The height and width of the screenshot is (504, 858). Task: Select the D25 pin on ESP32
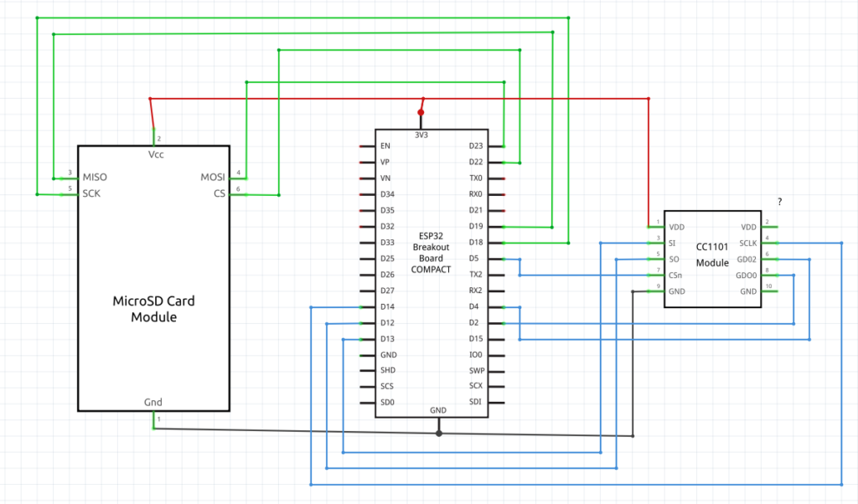point(387,259)
